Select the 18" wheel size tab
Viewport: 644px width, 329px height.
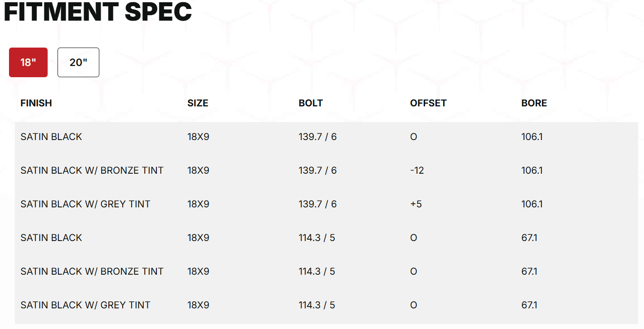click(x=28, y=62)
